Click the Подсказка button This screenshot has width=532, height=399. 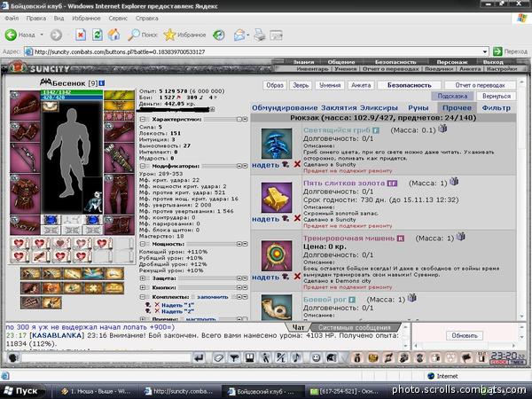pos(452,96)
